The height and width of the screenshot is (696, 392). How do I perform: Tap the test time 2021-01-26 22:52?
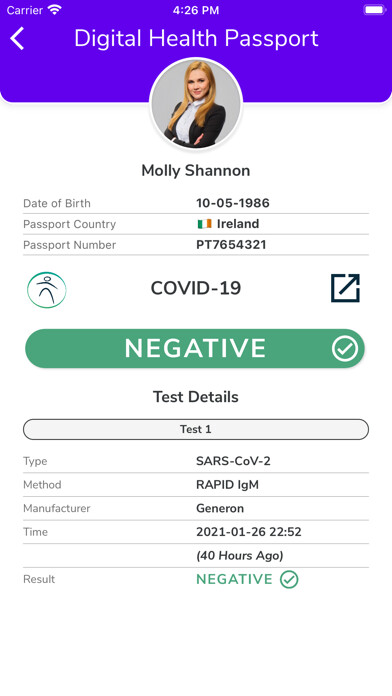coord(249,532)
